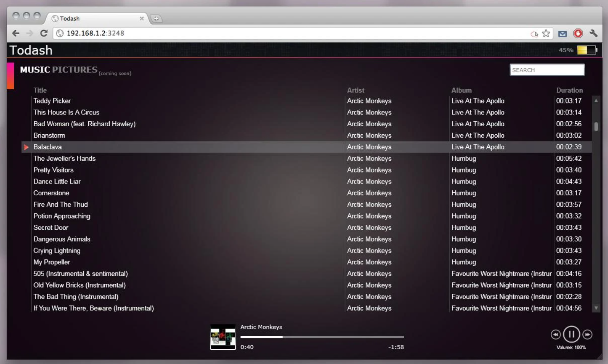
Task: Click the track list scrollbar down arrow
Action: click(596, 308)
